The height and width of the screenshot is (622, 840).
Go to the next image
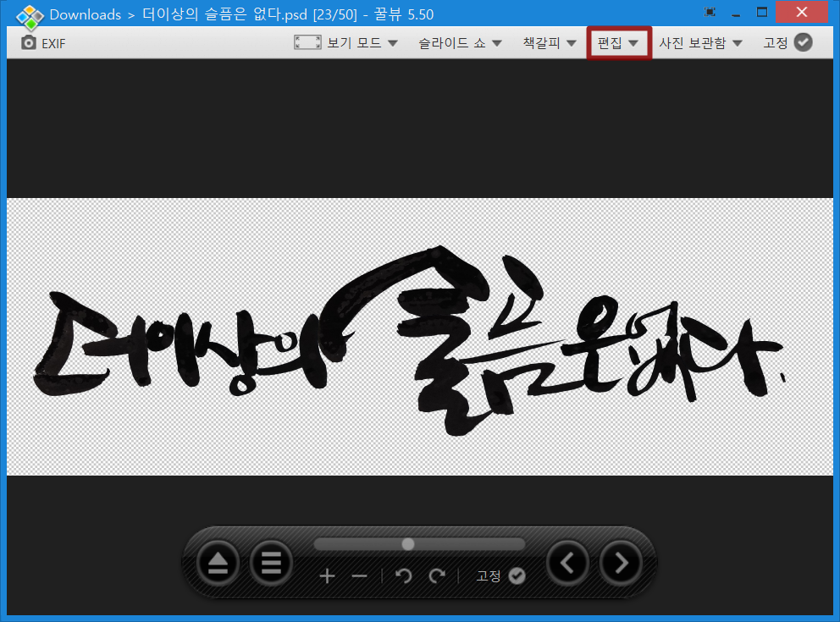[621, 563]
